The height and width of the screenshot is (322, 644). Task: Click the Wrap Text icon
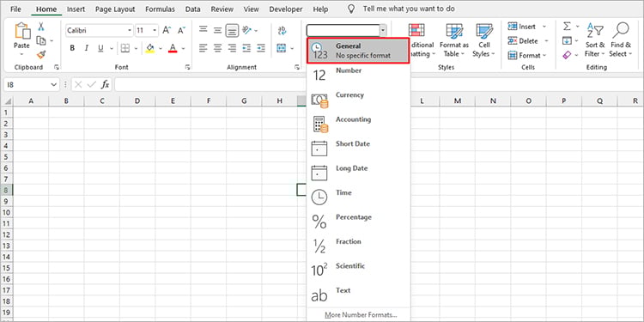pos(283,30)
